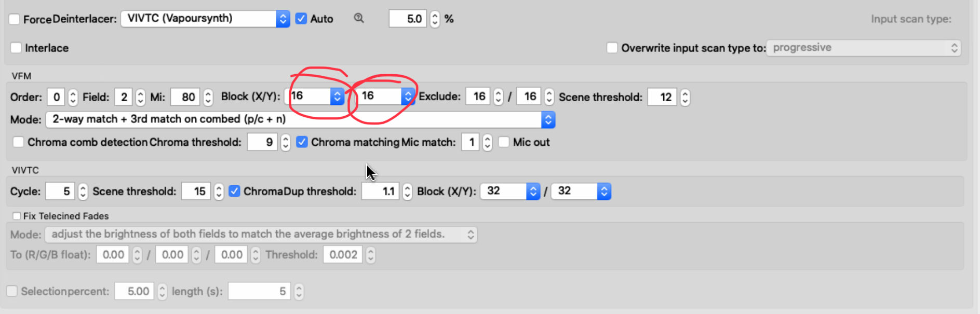Toggle Chroma matching checkbox

302,142
